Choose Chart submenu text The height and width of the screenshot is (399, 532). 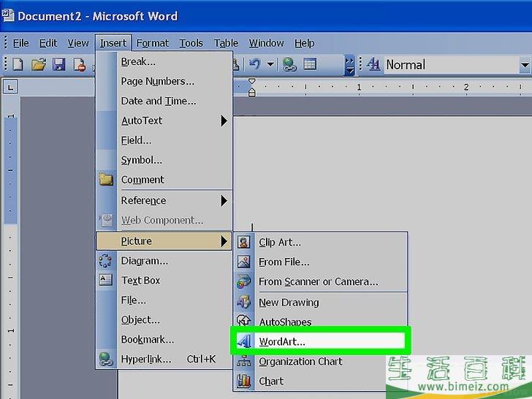271,381
